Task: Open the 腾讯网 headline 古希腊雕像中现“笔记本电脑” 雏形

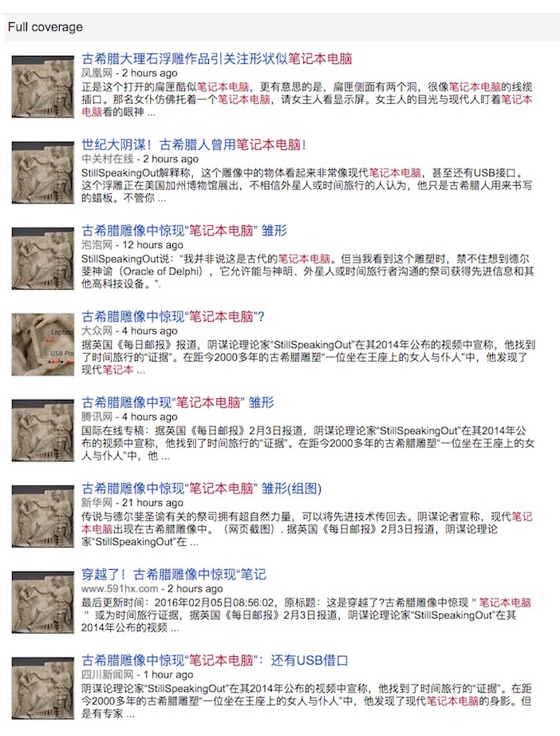Action: [x=178, y=402]
